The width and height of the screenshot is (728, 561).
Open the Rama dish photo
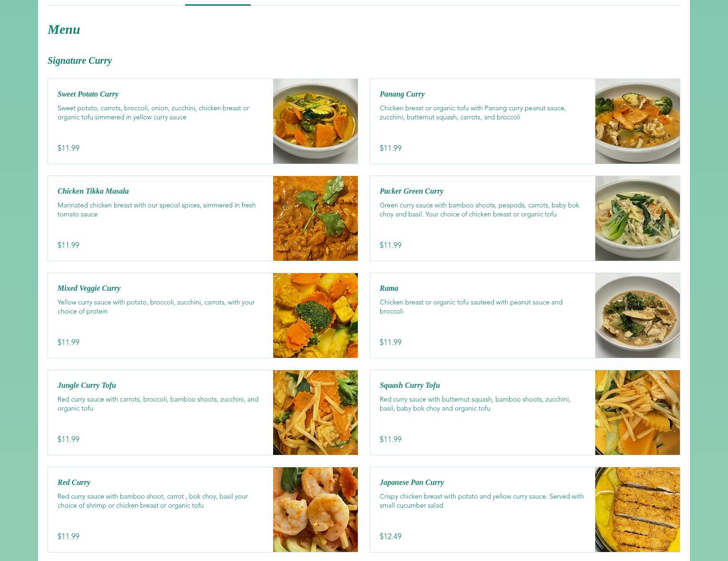pyautogui.click(x=638, y=315)
